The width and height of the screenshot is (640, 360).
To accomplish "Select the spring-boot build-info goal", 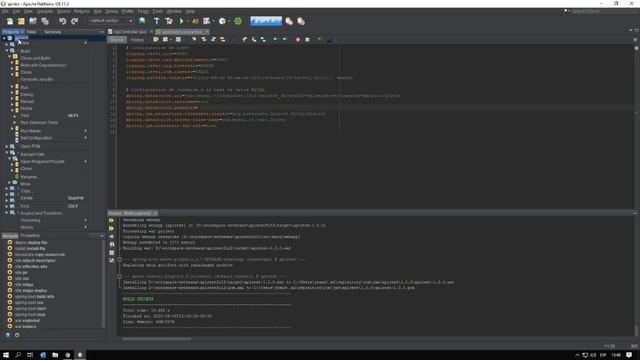I will (x=34, y=297).
